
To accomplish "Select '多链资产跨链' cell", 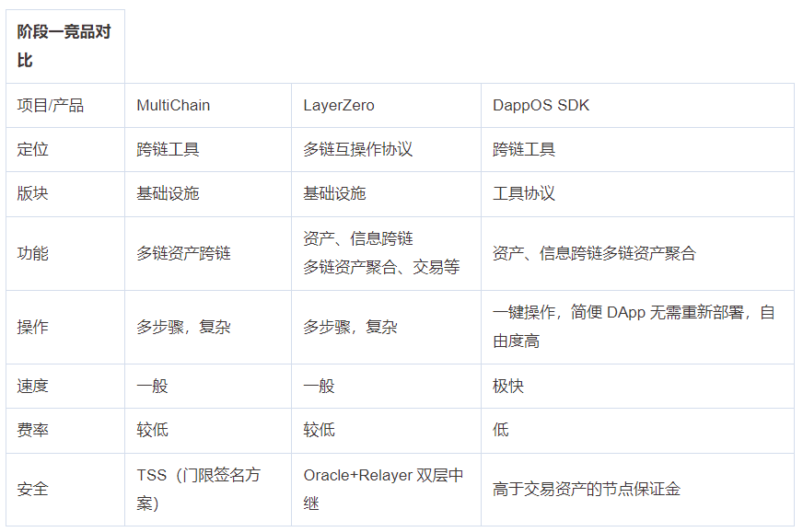I will 208,253.
